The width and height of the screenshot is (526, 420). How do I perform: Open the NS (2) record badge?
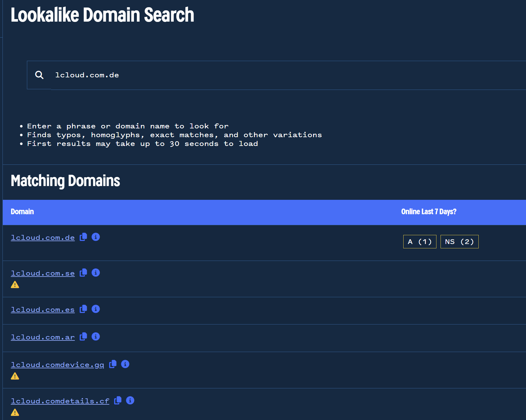pos(459,241)
